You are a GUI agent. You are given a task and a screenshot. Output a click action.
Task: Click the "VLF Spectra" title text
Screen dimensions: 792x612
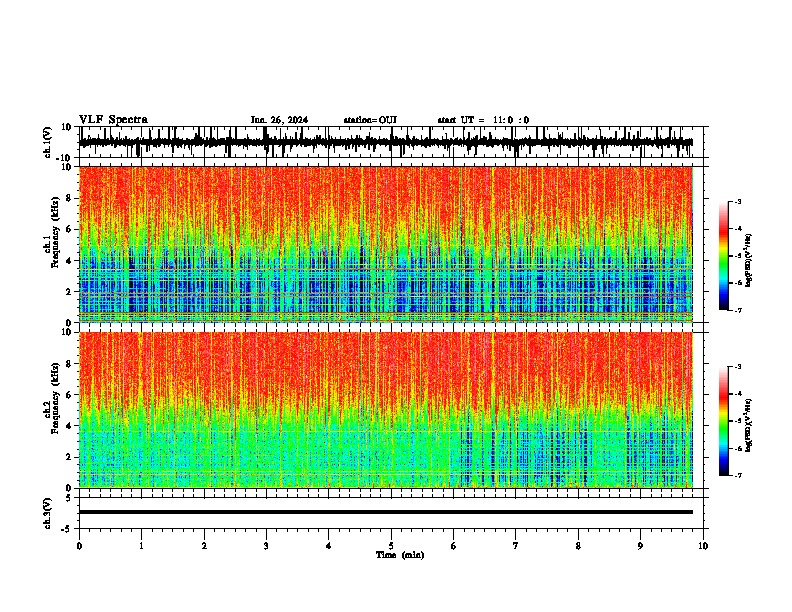point(113,120)
